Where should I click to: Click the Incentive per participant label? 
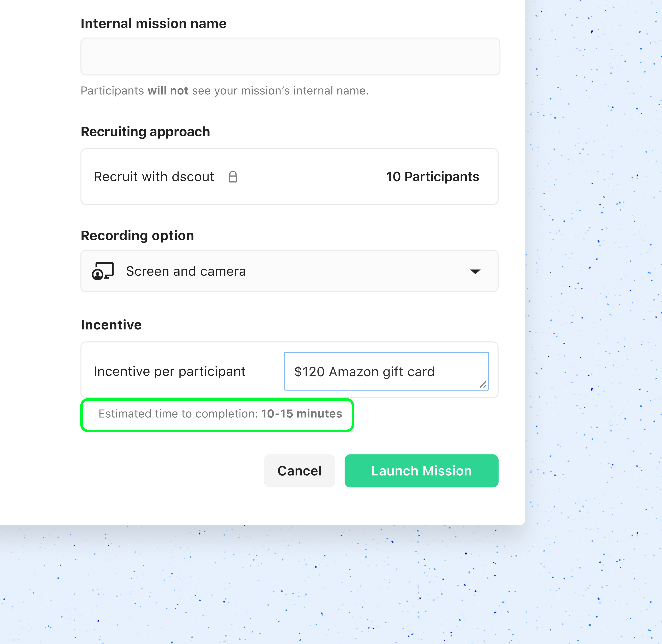click(169, 371)
